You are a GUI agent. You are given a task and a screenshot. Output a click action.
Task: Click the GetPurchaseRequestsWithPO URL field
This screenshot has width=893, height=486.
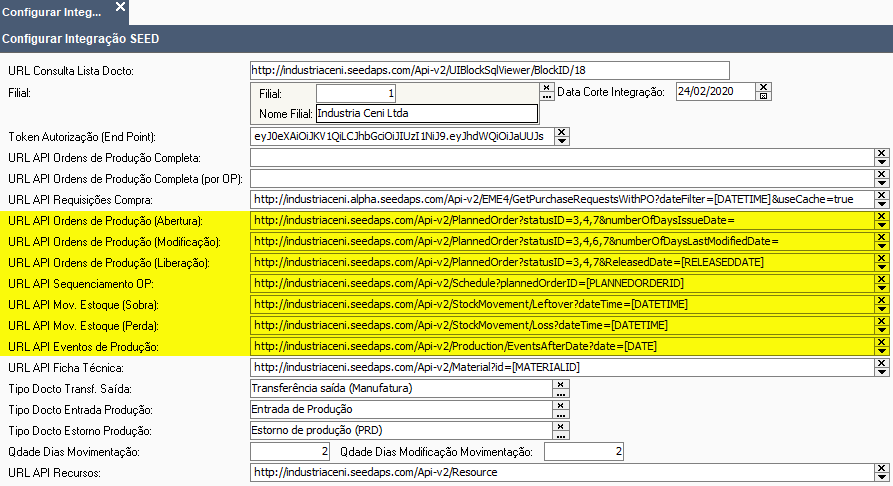tap(562, 199)
